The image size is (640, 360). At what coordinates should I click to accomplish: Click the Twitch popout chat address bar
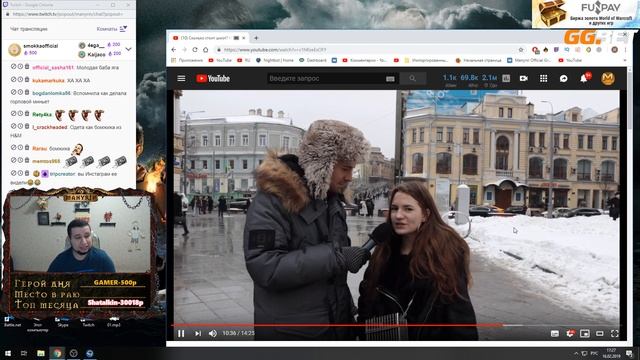point(68,14)
